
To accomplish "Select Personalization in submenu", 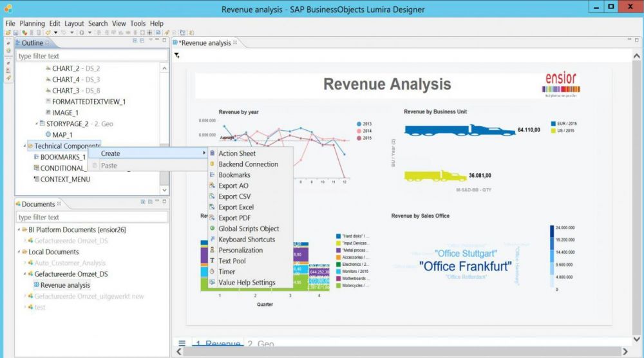I will pos(251,250).
